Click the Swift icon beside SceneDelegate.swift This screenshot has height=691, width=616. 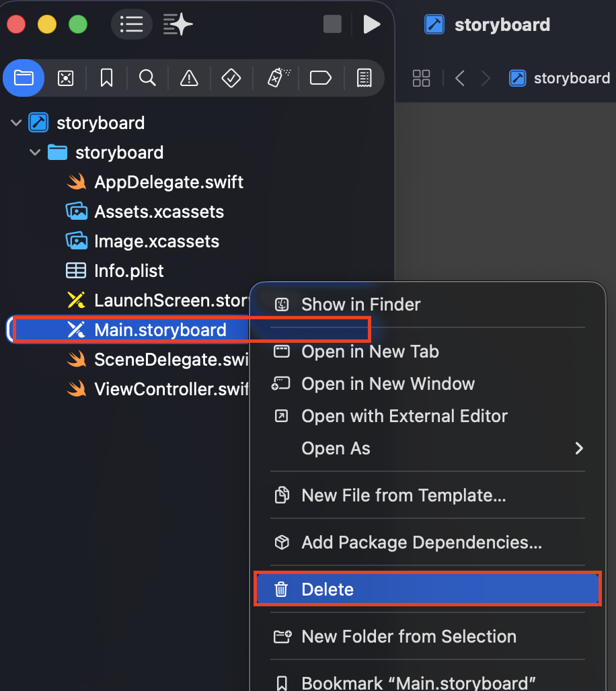pos(76,359)
